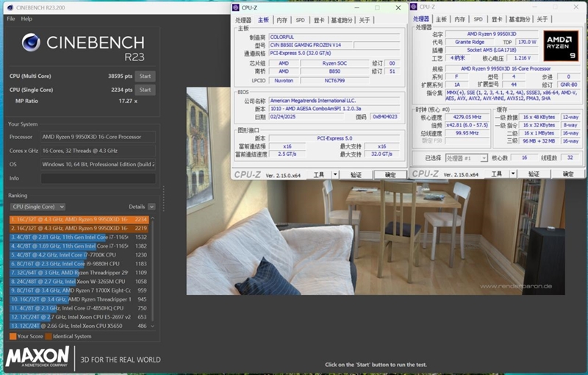Switch to 处理器 tab in mainboard CPU-Z window
This screenshot has width=588, height=375.
[x=243, y=21]
